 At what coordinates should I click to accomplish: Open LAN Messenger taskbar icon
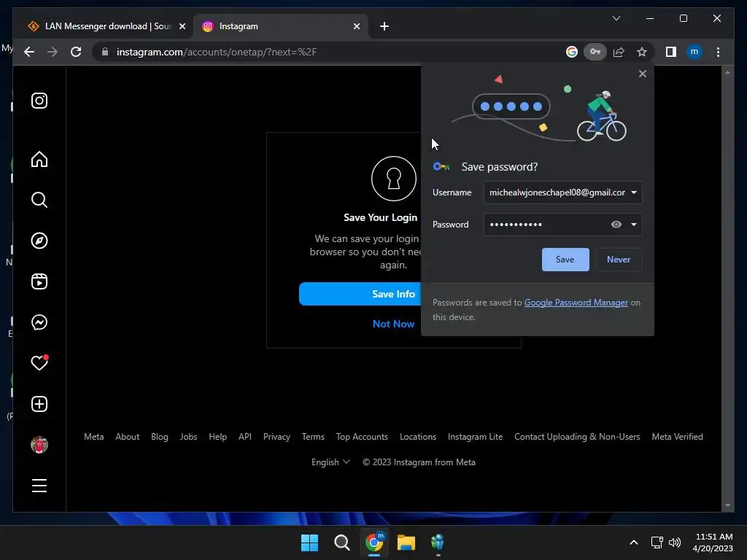pos(438,542)
